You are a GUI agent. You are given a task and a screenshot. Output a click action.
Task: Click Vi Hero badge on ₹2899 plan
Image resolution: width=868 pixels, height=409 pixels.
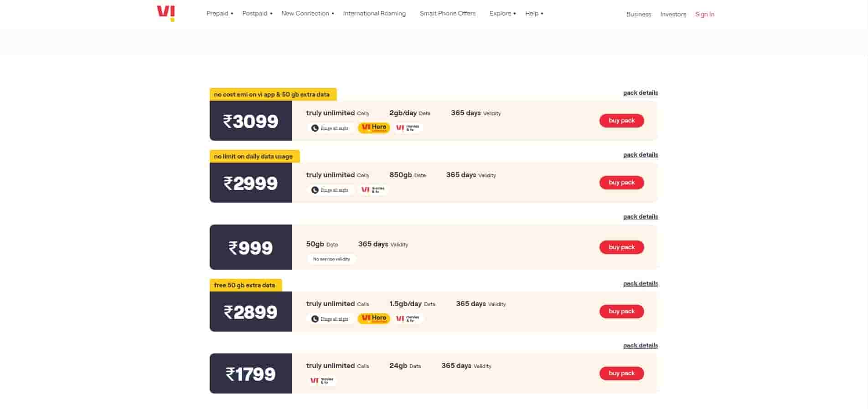[374, 318]
